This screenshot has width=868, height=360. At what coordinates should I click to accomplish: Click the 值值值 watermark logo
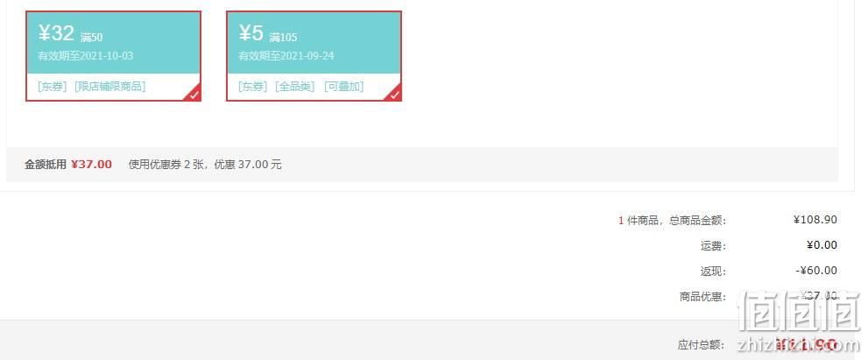[x=800, y=311]
